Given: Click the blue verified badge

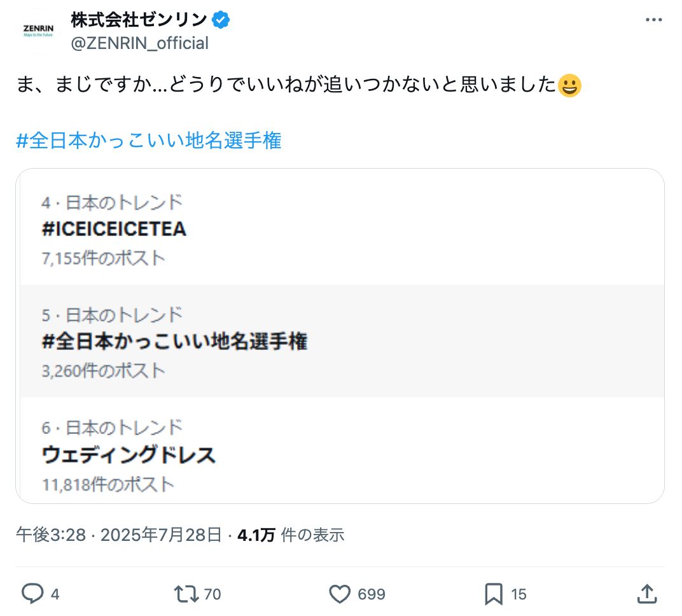Looking at the screenshot, I should 221,20.
